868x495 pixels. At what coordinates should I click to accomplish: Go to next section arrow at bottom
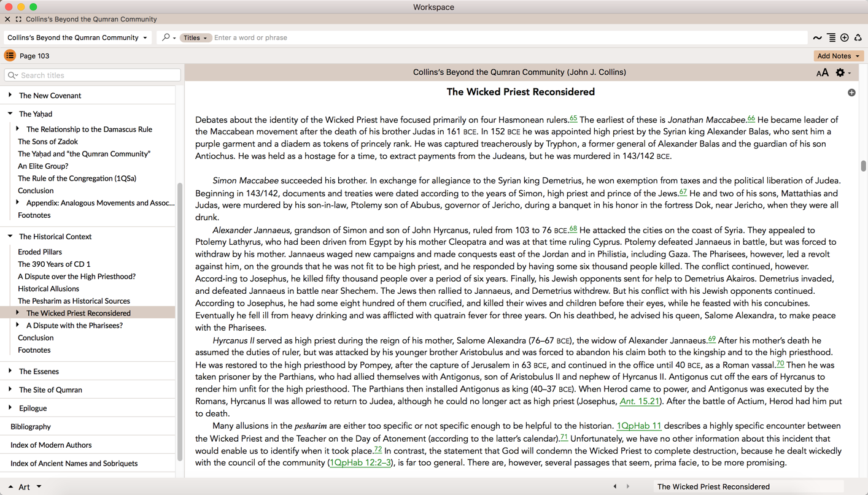pyautogui.click(x=628, y=486)
